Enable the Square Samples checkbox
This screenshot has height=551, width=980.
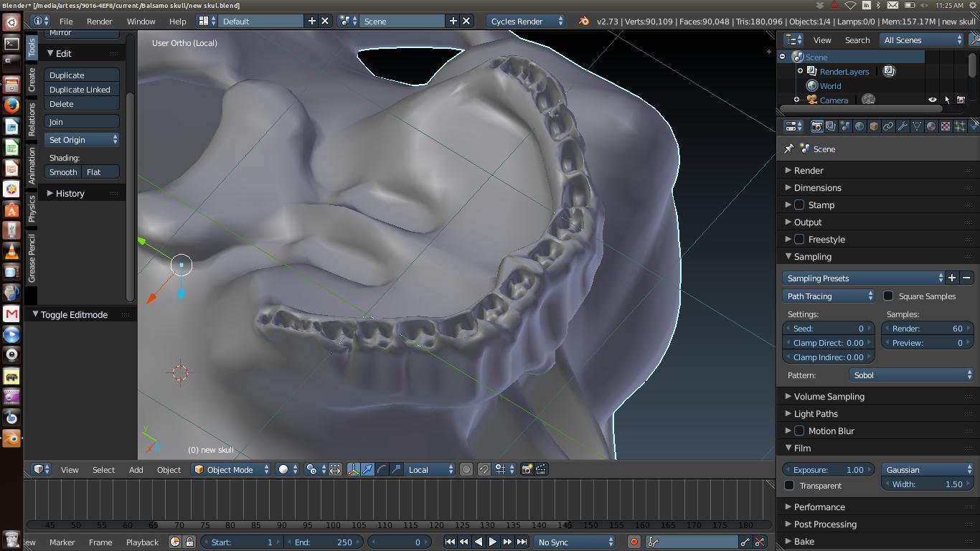pos(888,296)
